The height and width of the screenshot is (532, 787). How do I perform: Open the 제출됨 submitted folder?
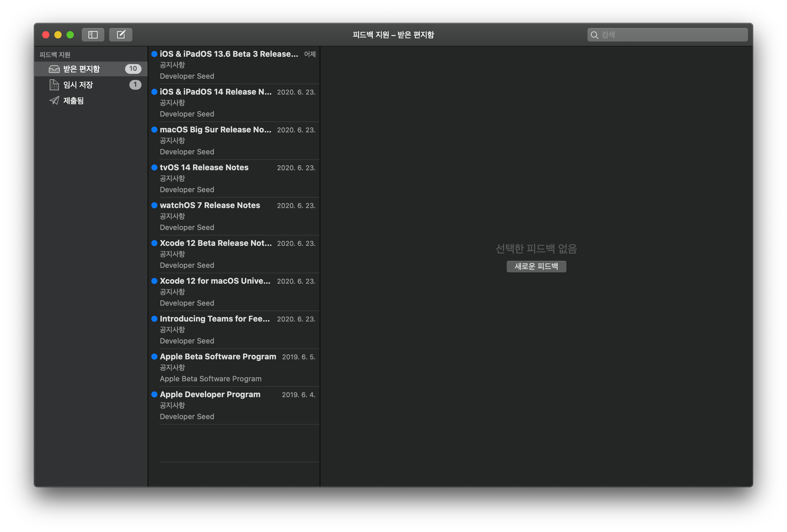pos(74,101)
